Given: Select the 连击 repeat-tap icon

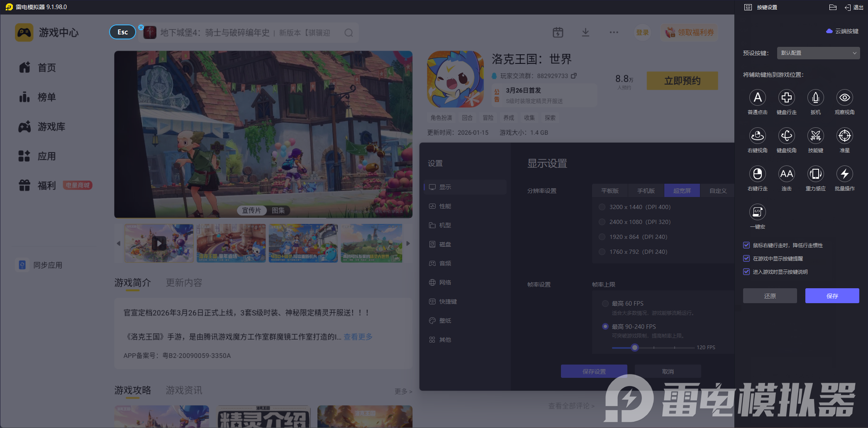Looking at the screenshot, I should [786, 174].
